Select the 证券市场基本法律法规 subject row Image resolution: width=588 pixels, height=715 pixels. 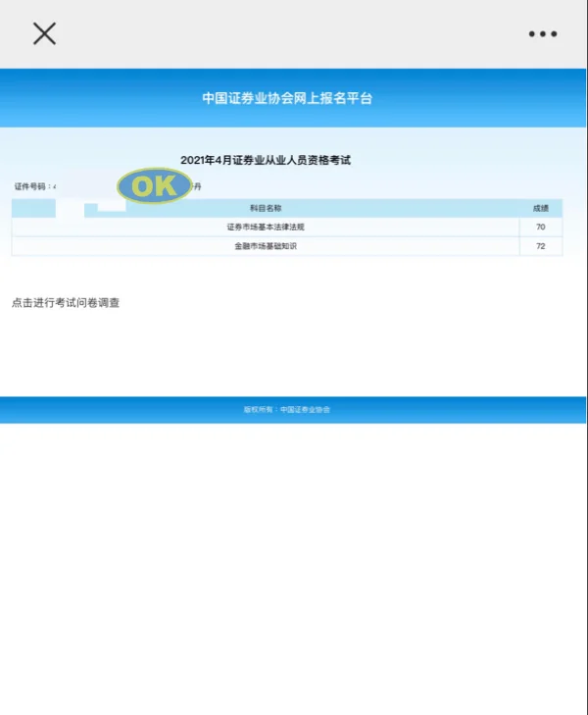coord(287,228)
